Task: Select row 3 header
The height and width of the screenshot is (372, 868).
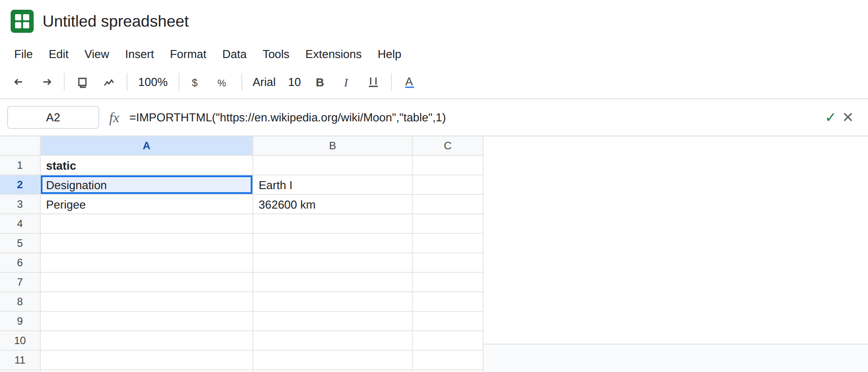Action: click(x=20, y=204)
